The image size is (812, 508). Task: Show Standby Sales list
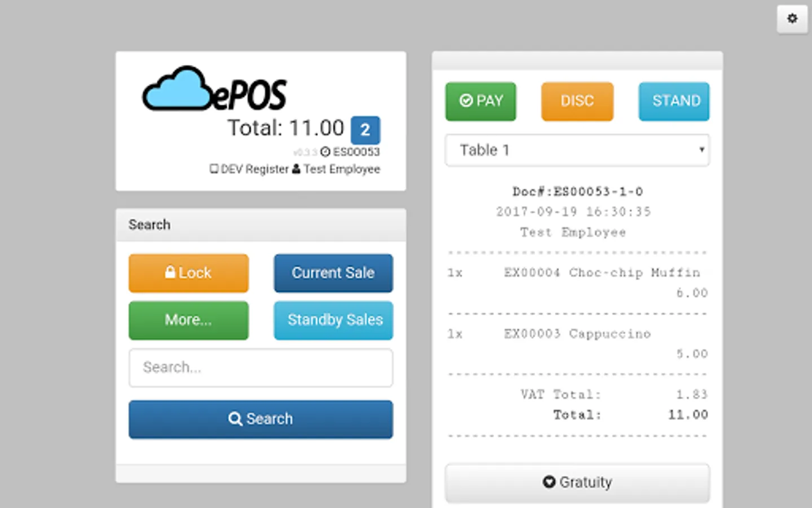[x=333, y=321]
